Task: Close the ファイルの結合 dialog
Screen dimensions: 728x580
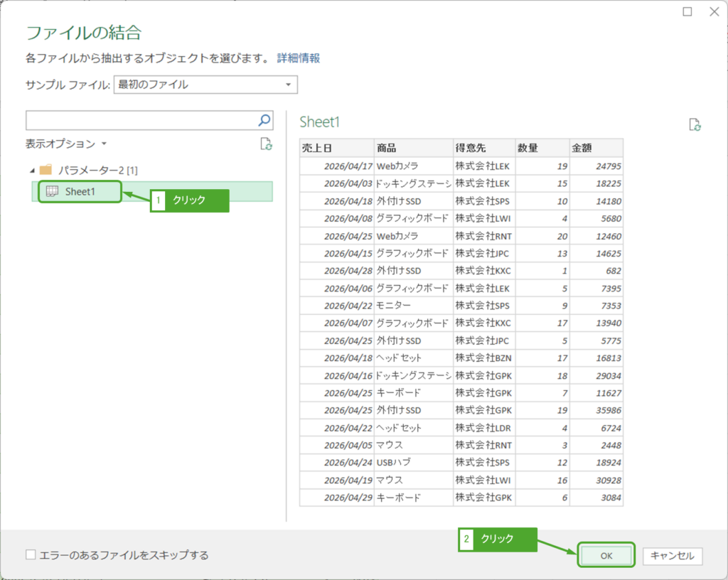Action: [x=713, y=11]
